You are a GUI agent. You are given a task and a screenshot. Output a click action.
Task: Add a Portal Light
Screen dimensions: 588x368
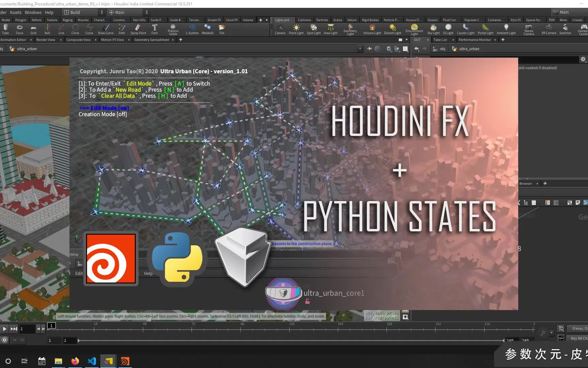[486, 29]
